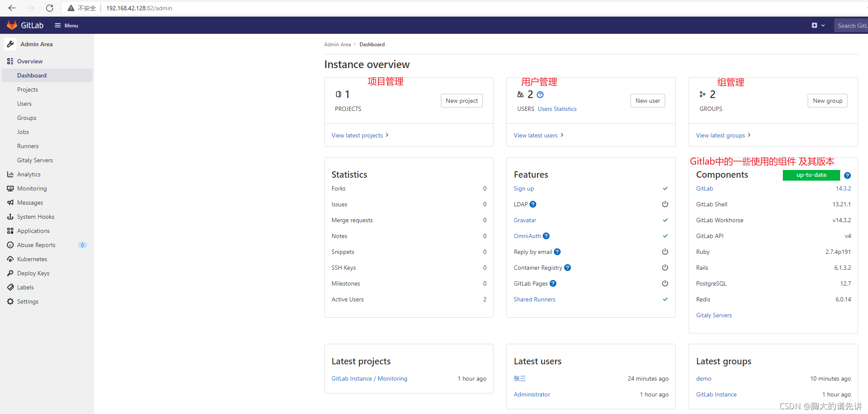868x414 pixels.
Task: Click the Admin Area wrench icon
Action: click(x=10, y=44)
